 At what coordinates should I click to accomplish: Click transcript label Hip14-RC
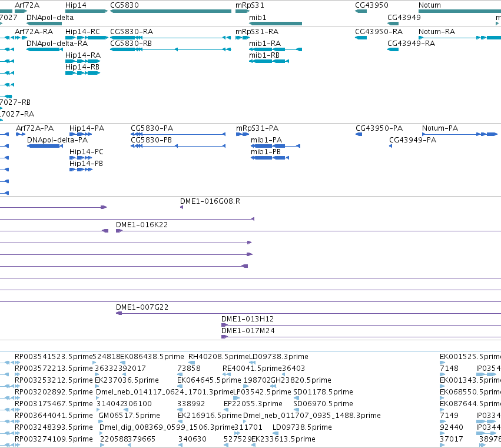82,32
